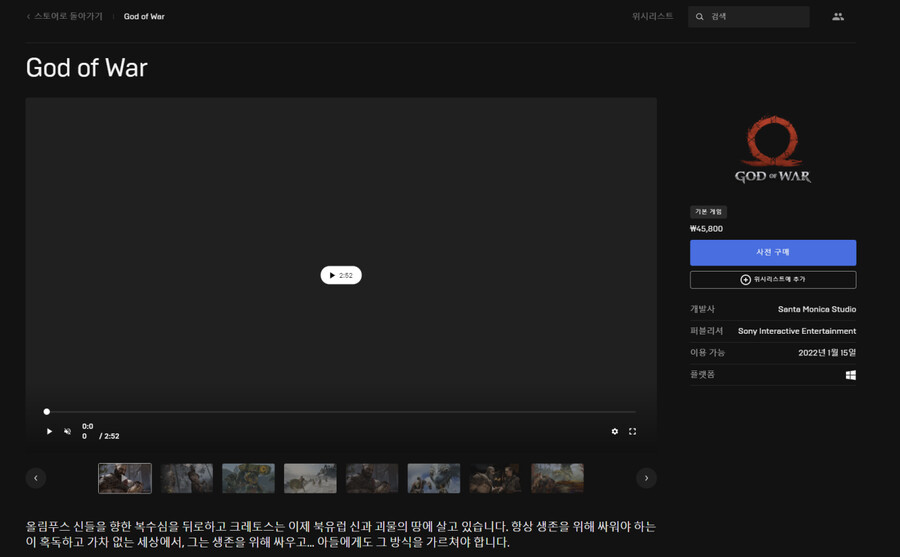Select the fourth media thumbnail
This screenshot has width=900, height=557.
click(x=310, y=478)
